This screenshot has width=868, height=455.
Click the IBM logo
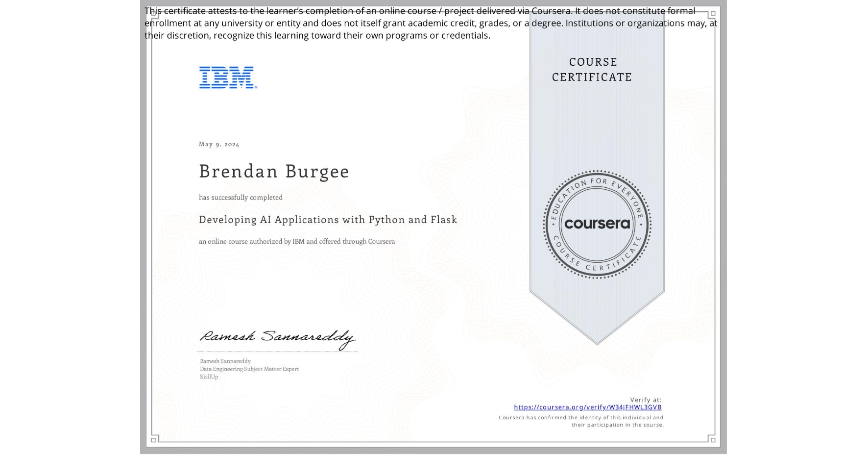click(x=228, y=77)
